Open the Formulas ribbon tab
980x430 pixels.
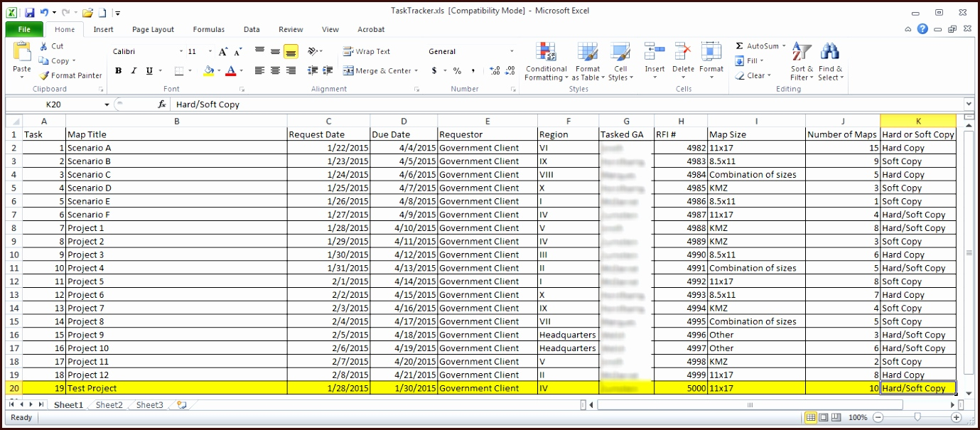tap(208, 29)
